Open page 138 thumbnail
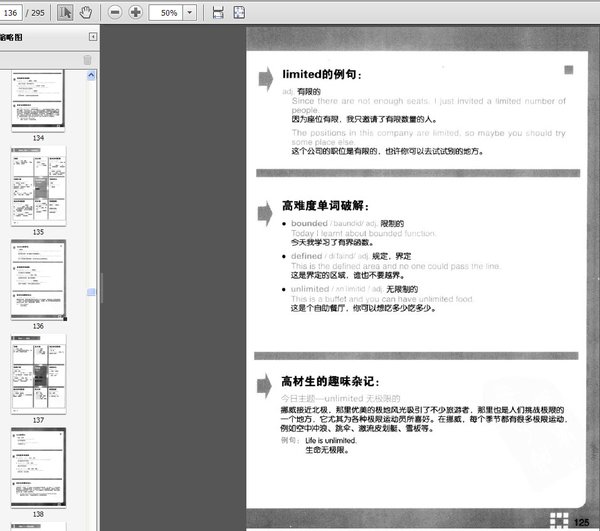This screenshot has width=600, height=531. click(x=38, y=468)
